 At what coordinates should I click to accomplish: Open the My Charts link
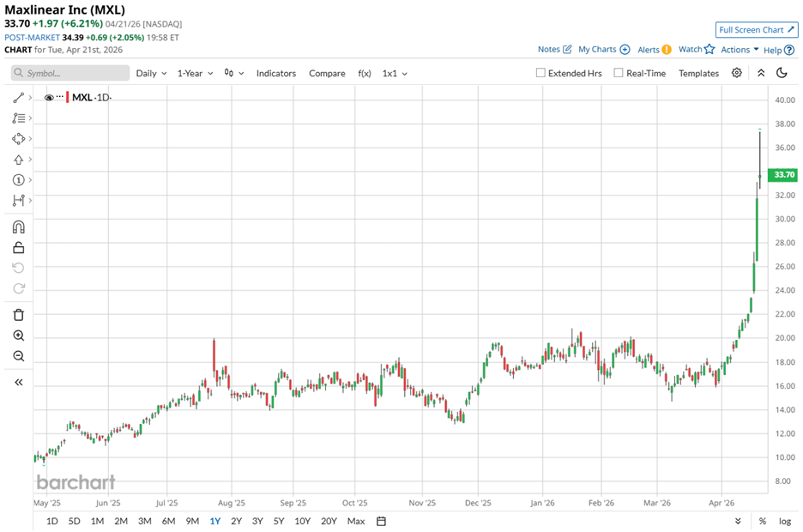coord(604,50)
